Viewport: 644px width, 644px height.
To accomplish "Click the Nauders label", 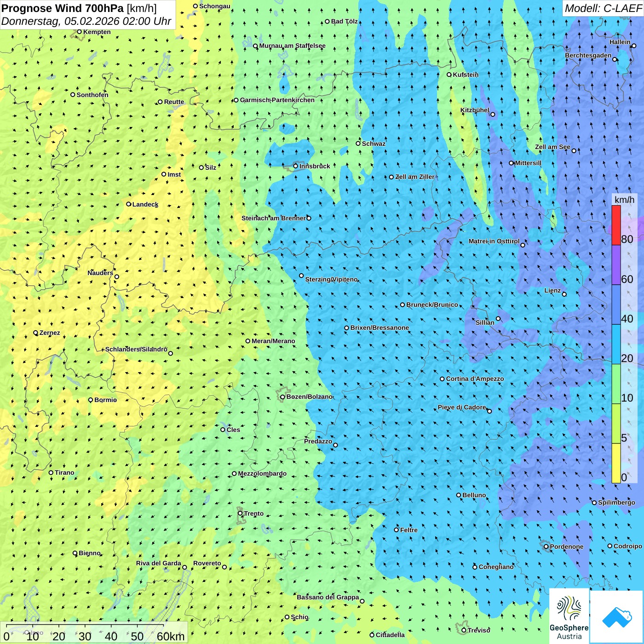I will (x=100, y=273).
